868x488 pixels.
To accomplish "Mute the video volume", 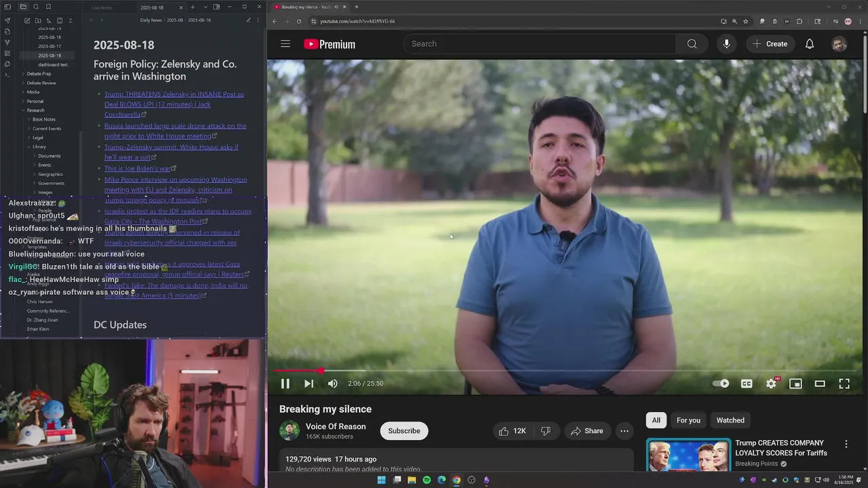I will coord(332,384).
